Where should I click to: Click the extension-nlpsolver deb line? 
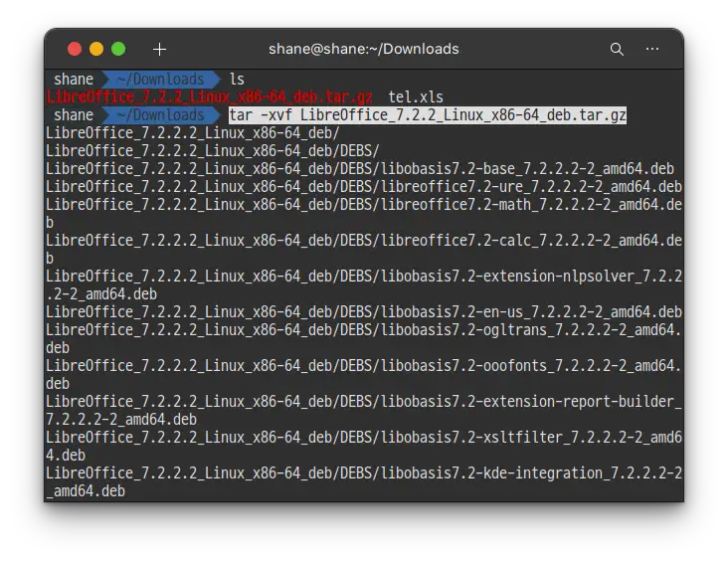(x=364, y=285)
